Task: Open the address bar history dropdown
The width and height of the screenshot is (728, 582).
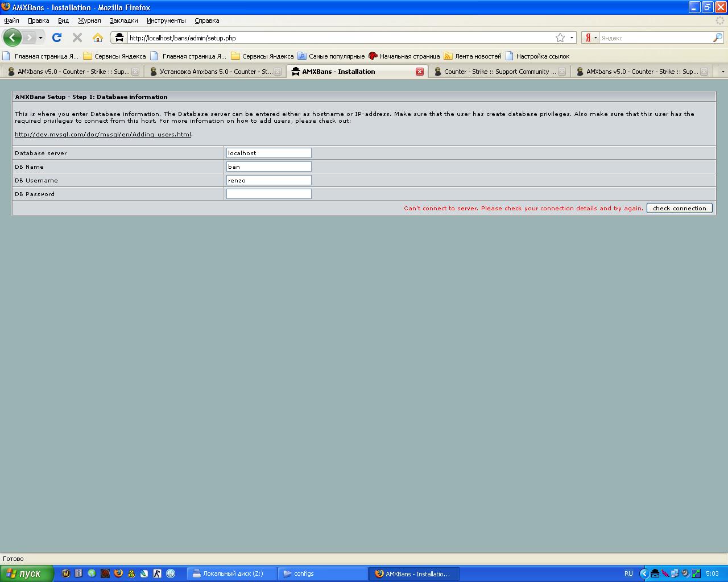Action: pyautogui.click(x=572, y=38)
